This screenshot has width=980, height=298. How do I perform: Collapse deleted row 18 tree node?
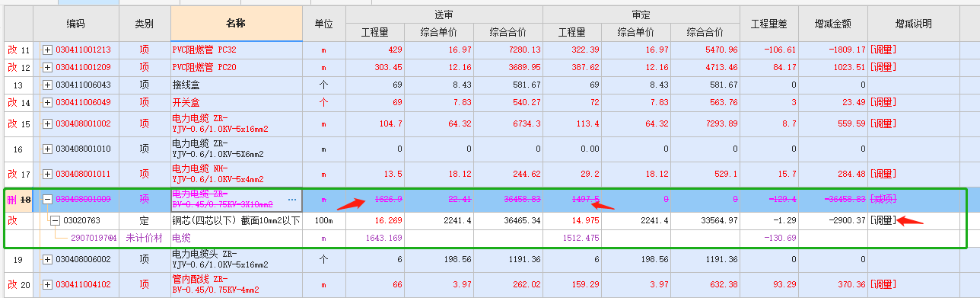pos(47,200)
